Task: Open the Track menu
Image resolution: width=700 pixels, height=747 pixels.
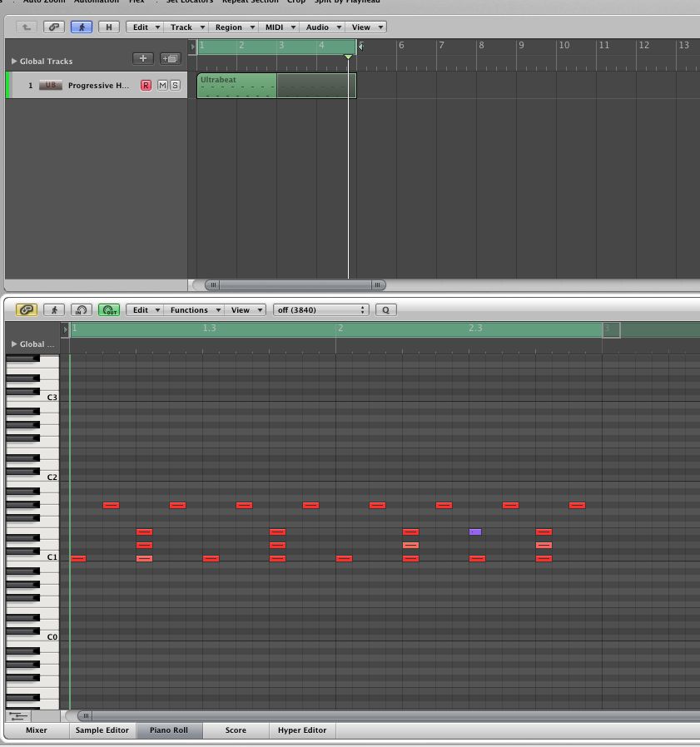Action: tap(187, 27)
